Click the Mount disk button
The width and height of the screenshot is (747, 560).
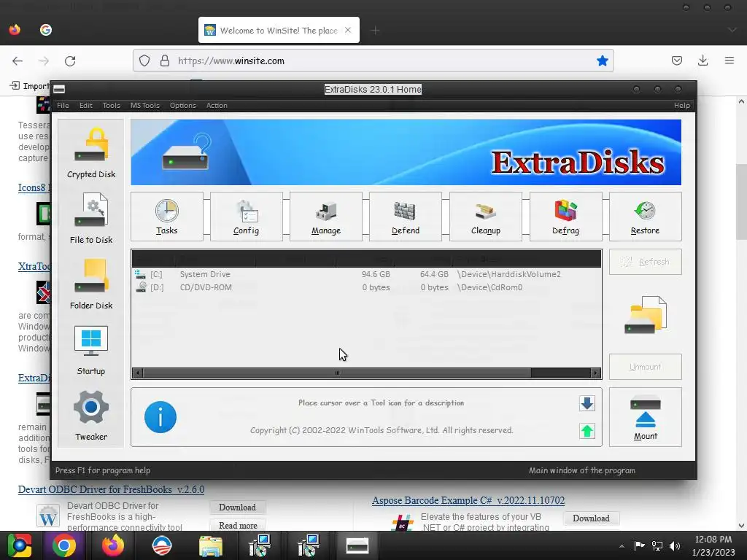click(645, 417)
